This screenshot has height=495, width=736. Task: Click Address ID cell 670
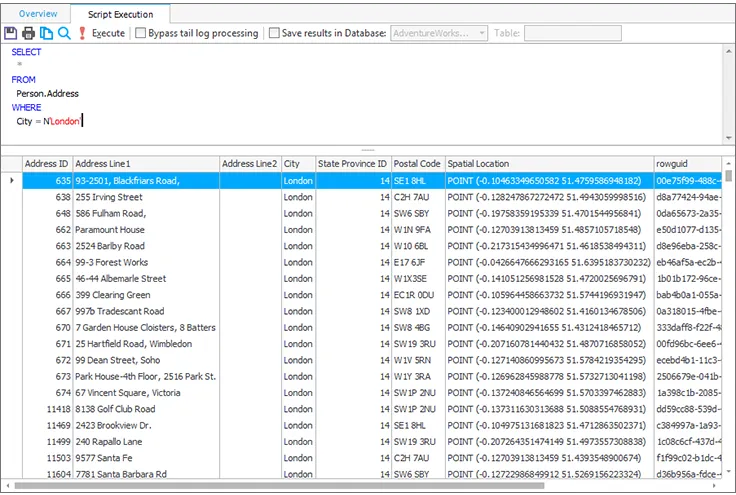tap(47, 327)
